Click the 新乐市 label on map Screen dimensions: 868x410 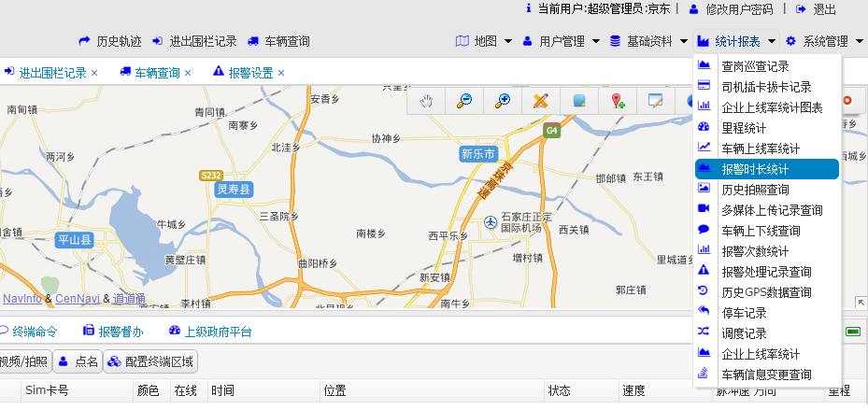click(477, 154)
